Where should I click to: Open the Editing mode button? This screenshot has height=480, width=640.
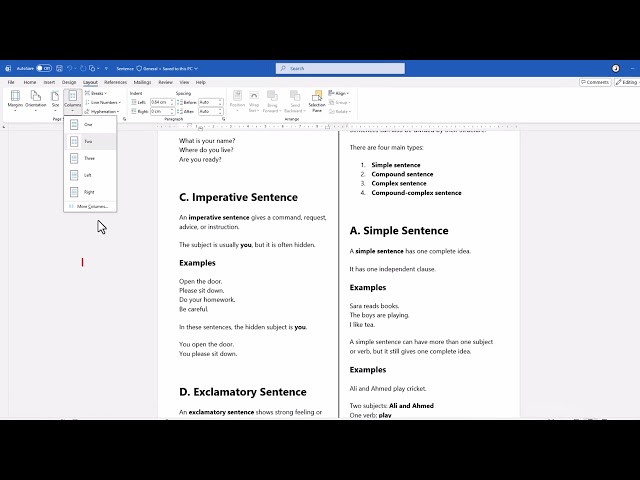tap(627, 82)
